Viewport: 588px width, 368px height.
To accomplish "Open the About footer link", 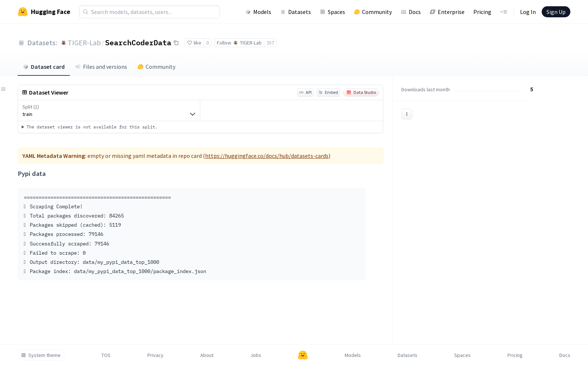I will 207,355.
